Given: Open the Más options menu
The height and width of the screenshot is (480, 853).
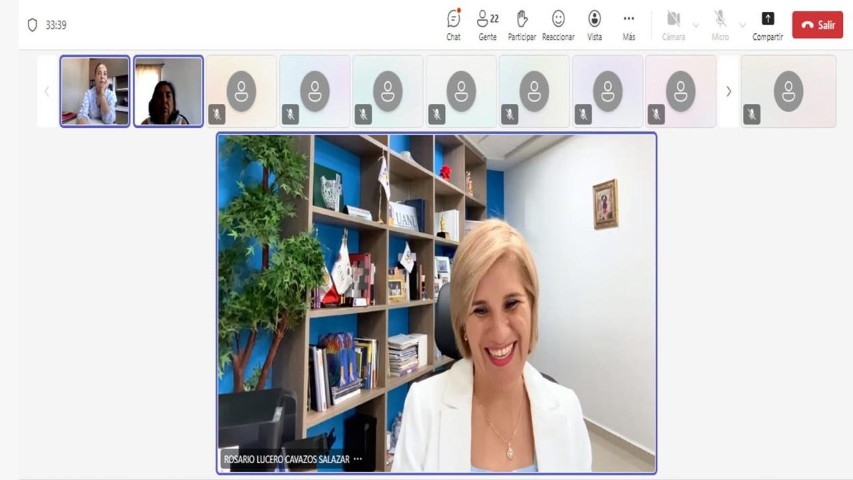Looking at the screenshot, I should [x=629, y=25].
